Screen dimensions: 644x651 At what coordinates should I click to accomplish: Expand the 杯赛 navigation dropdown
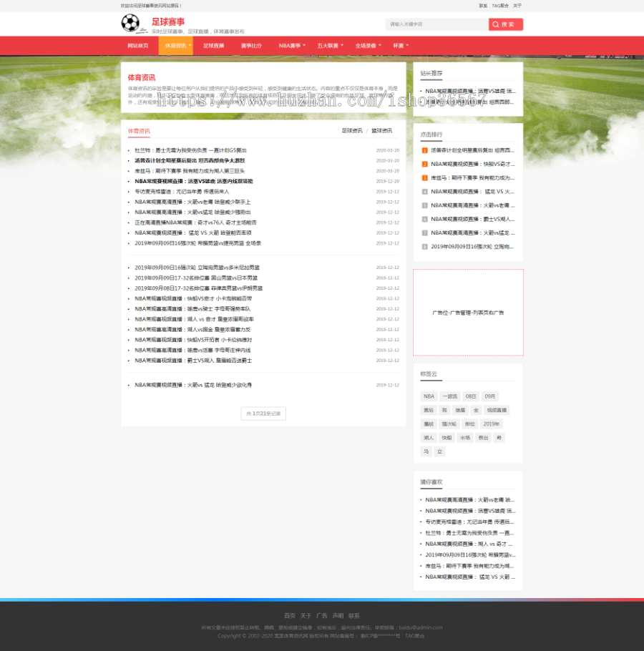click(x=401, y=46)
